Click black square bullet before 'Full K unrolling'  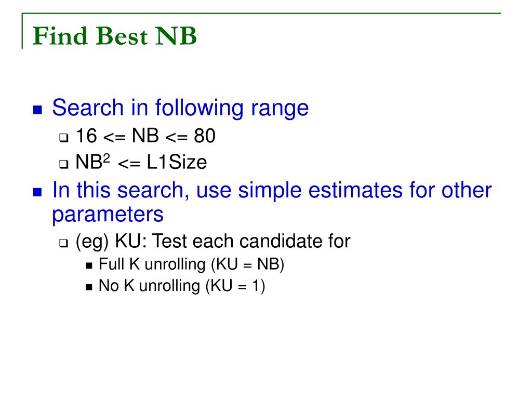(89, 265)
